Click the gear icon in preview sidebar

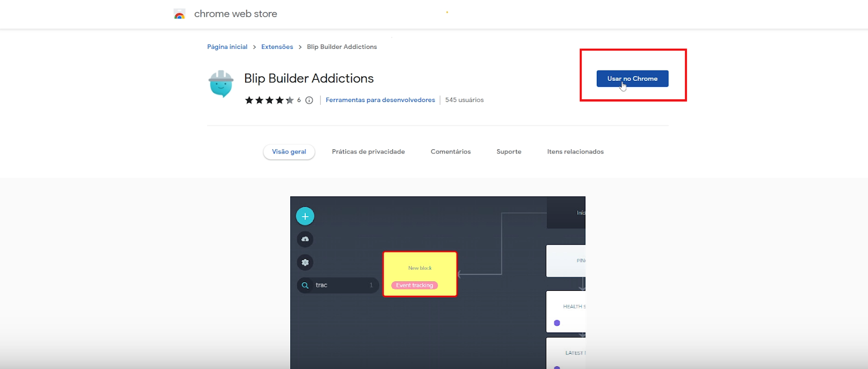(305, 263)
